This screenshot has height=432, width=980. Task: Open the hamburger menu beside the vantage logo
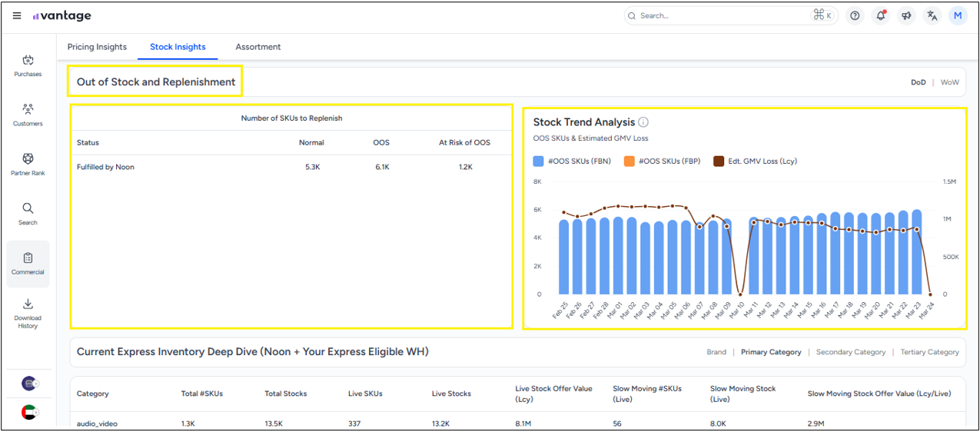click(x=17, y=16)
